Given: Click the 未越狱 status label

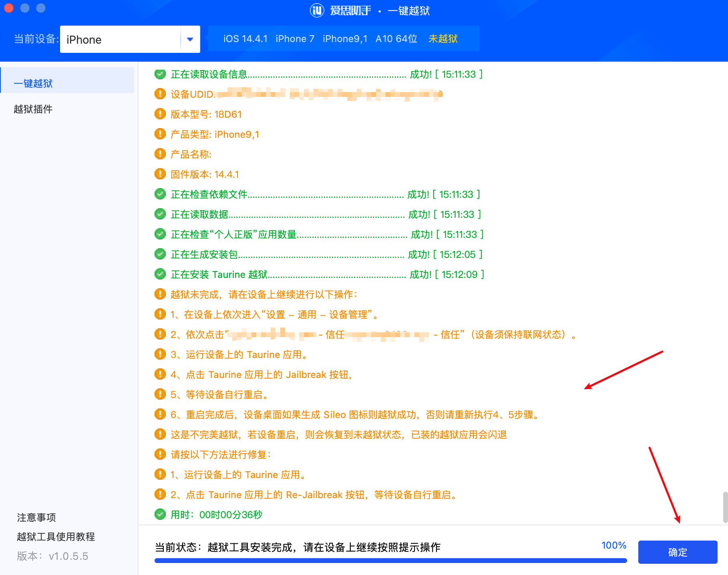Looking at the screenshot, I should [443, 39].
